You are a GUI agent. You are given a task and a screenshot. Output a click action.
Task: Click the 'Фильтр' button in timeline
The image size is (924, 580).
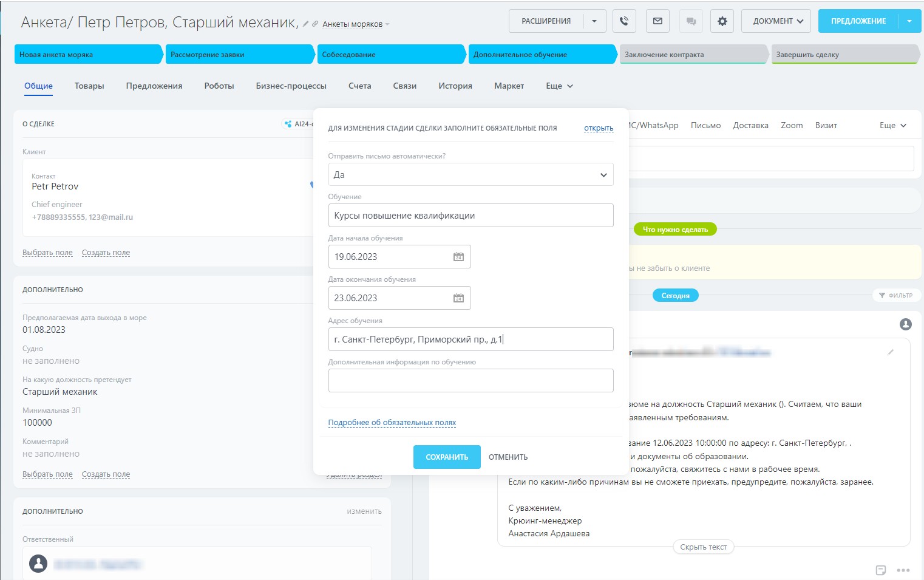click(x=896, y=295)
